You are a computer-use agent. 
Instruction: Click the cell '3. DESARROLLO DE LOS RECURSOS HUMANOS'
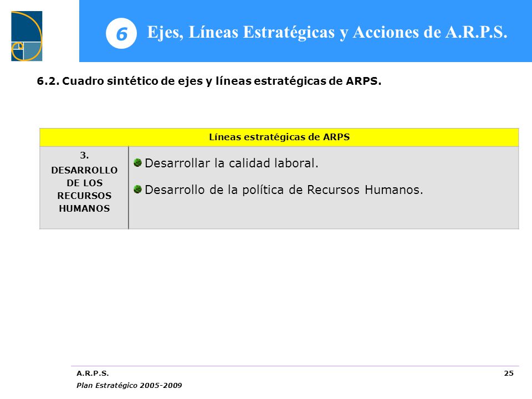84,187
